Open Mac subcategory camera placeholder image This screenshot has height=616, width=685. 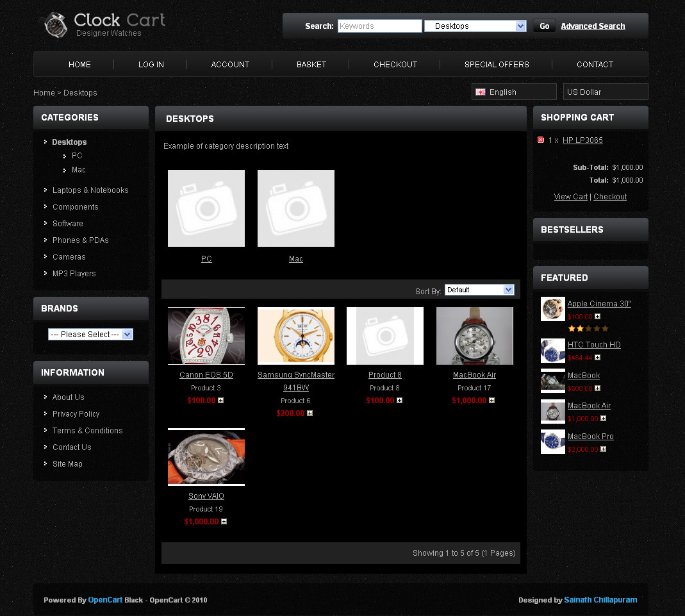[296, 208]
